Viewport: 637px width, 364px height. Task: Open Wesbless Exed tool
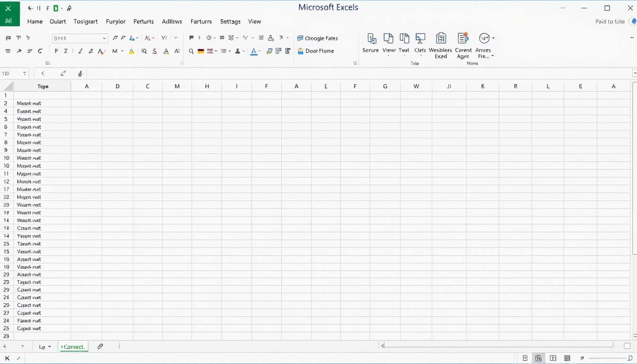tap(441, 46)
